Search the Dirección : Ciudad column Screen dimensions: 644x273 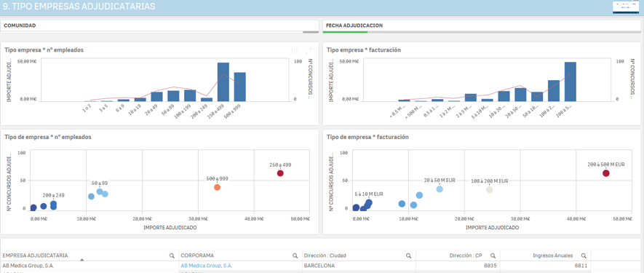[x=409, y=256]
